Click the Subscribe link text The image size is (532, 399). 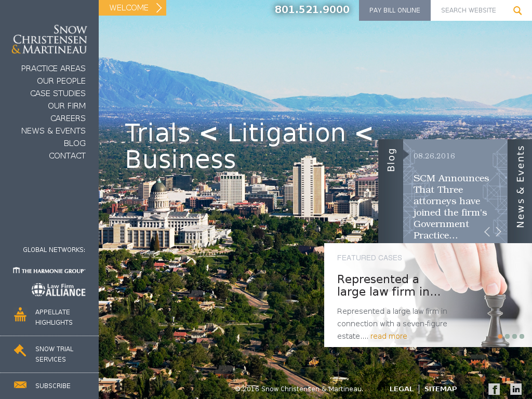pyautogui.click(x=53, y=386)
